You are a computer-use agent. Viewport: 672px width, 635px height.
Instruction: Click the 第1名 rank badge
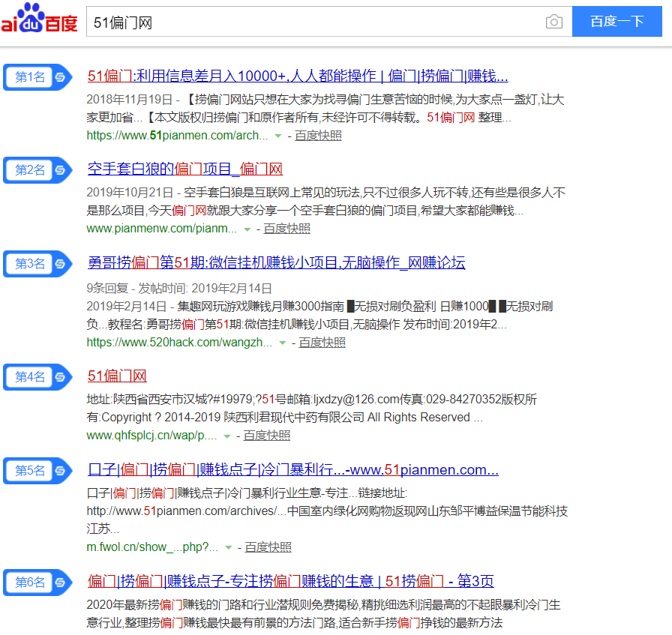(37, 77)
